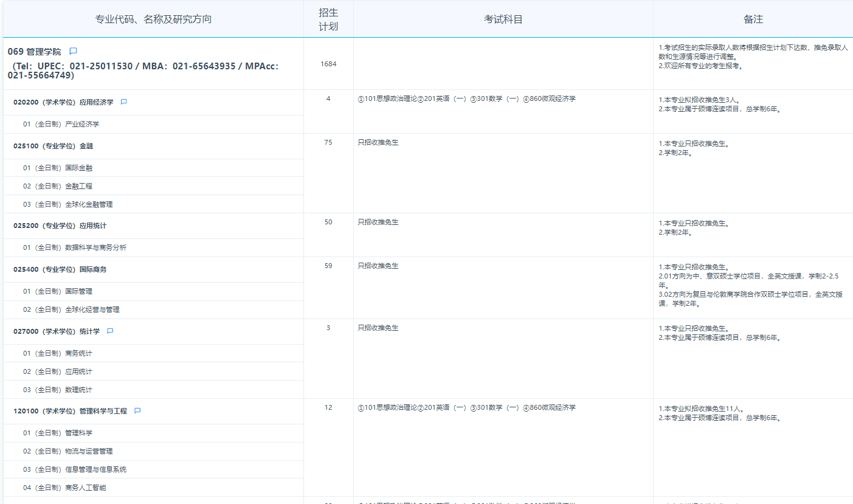Select the 025100 金融 major row
853x504 pixels.
(53, 147)
